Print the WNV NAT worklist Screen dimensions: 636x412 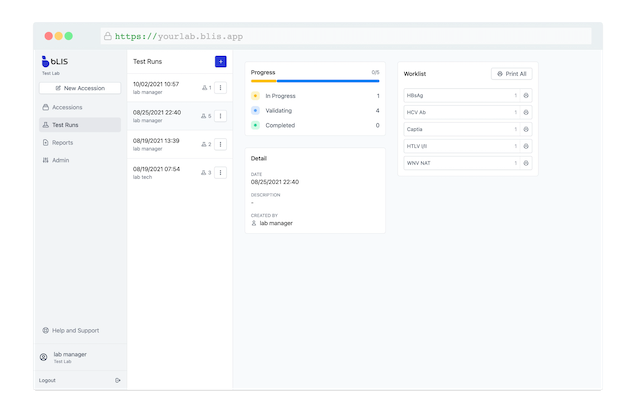pos(526,163)
